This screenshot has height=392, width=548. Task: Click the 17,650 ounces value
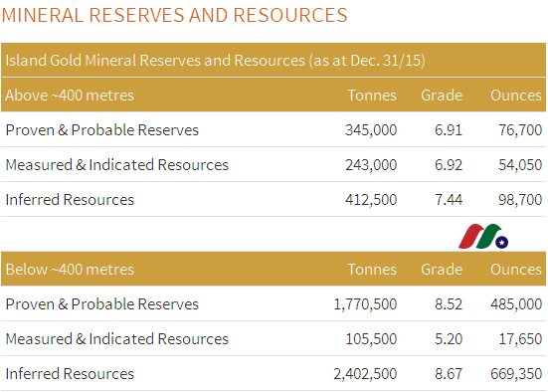pyautogui.click(x=520, y=339)
